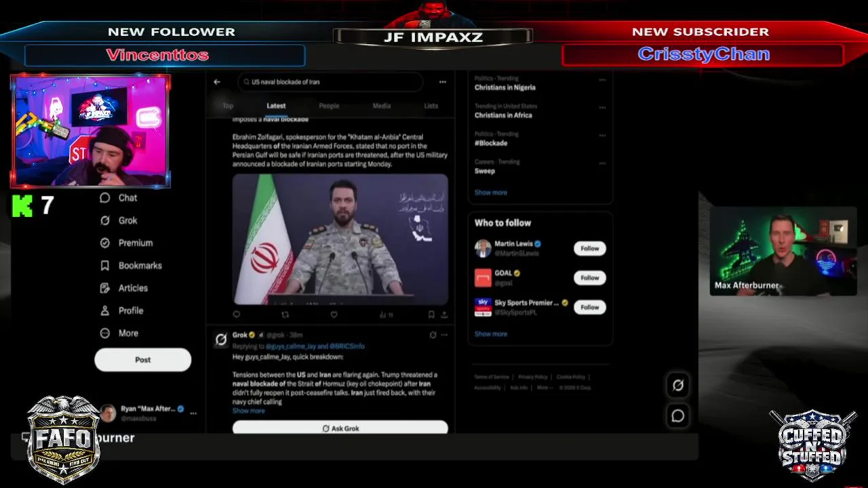Follow Sky Sports Premier League
This screenshot has width=868, height=488.
(590, 308)
